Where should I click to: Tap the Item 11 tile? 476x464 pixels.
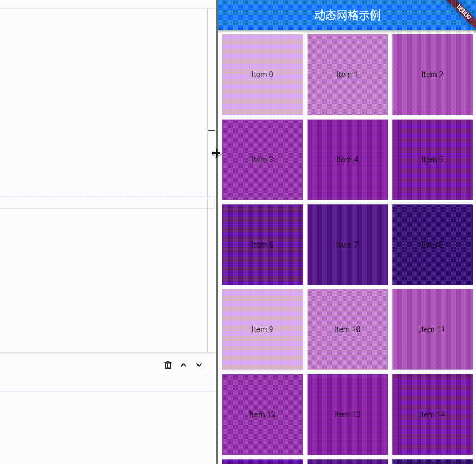pyautogui.click(x=432, y=329)
